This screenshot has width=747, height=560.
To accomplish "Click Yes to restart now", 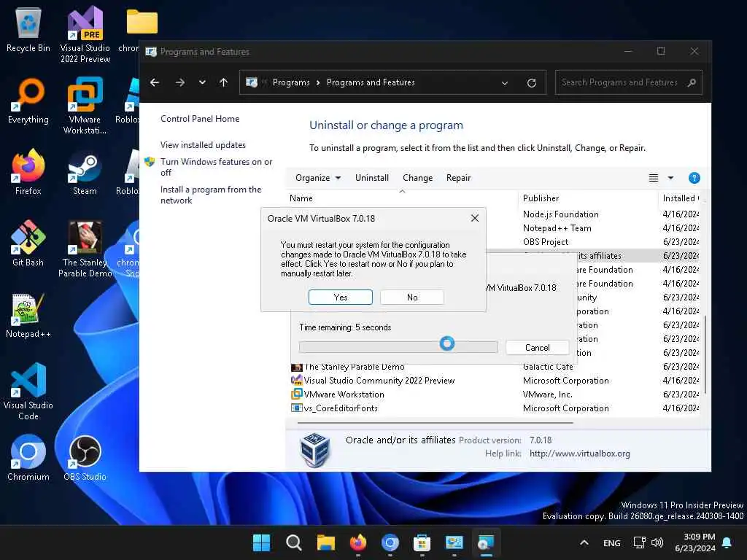I will [x=341, y=297].
